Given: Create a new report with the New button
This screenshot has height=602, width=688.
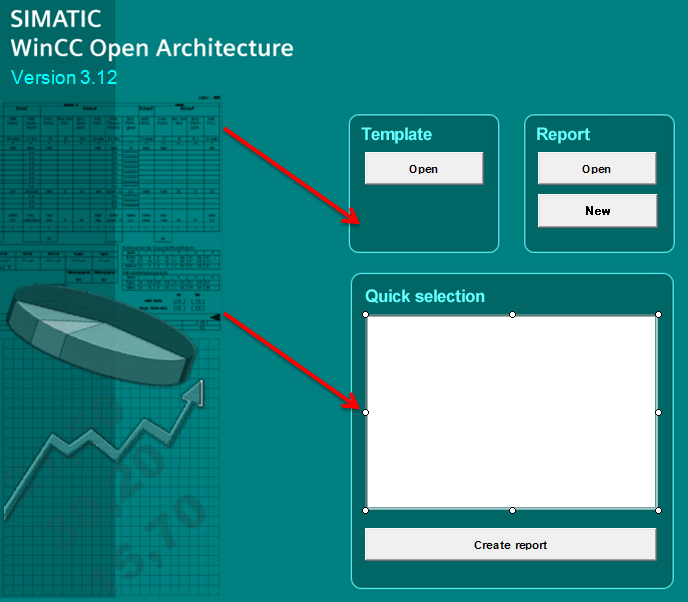Looking at the screenshot, I should (x=597, y=211).
